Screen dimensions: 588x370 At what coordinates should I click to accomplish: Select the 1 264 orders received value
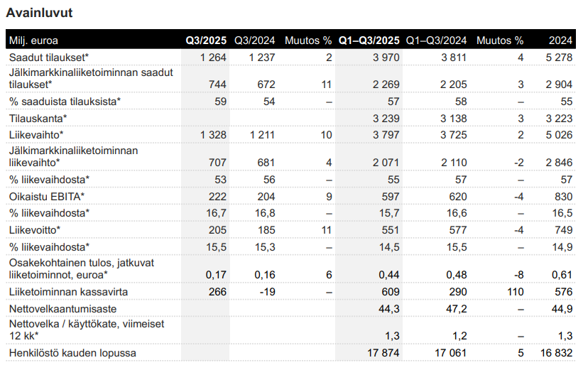[212, 57]
